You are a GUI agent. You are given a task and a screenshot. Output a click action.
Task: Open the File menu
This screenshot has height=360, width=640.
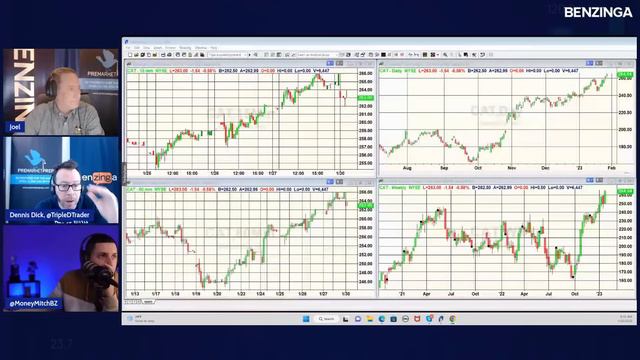128,48
